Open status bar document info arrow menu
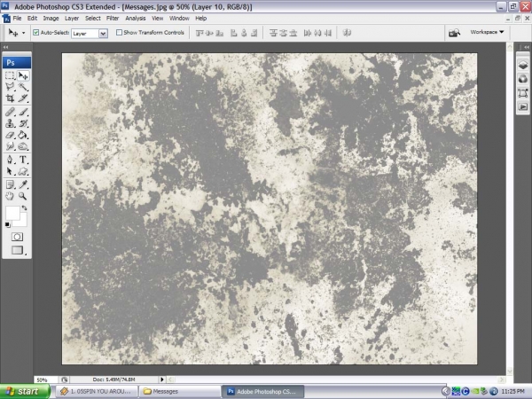The image size is (532, 399). point(162,379)
